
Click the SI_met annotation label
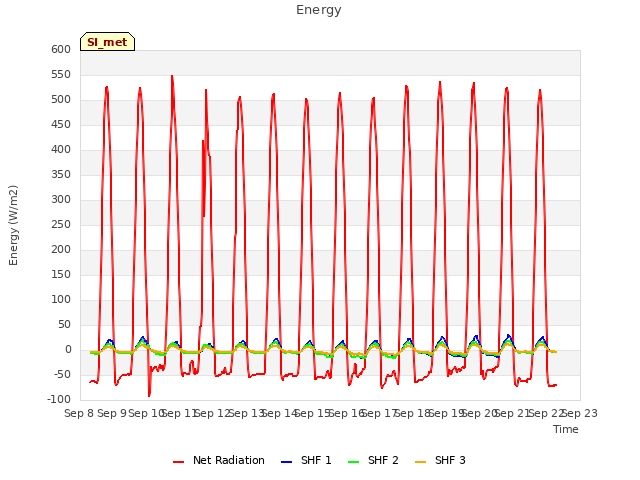click(x=107, y=42)
